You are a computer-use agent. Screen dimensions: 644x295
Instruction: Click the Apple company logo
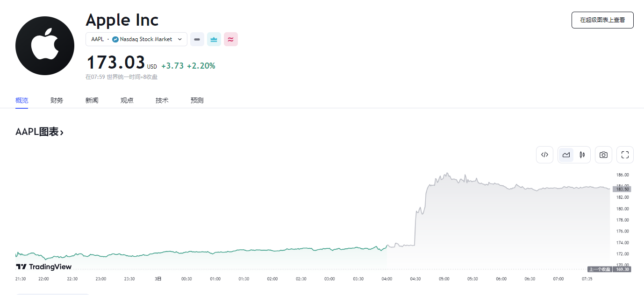coord(45,46)
